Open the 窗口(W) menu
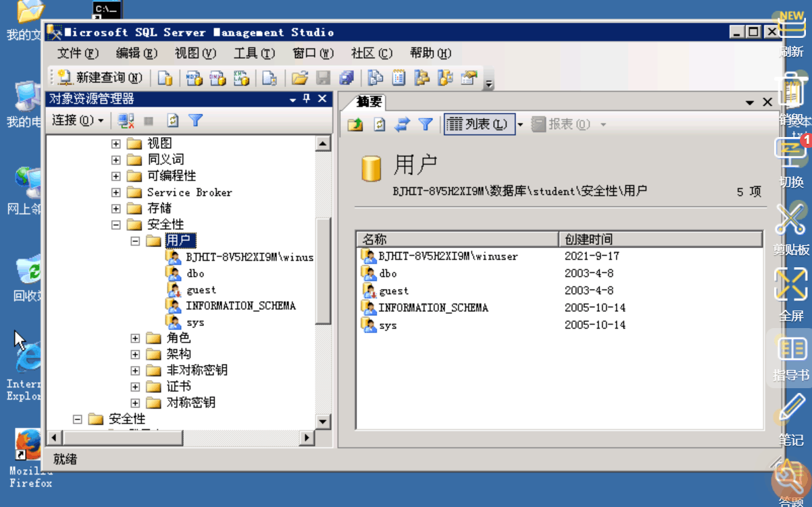Screen dimensions: 812x507 tap(313, 53)
